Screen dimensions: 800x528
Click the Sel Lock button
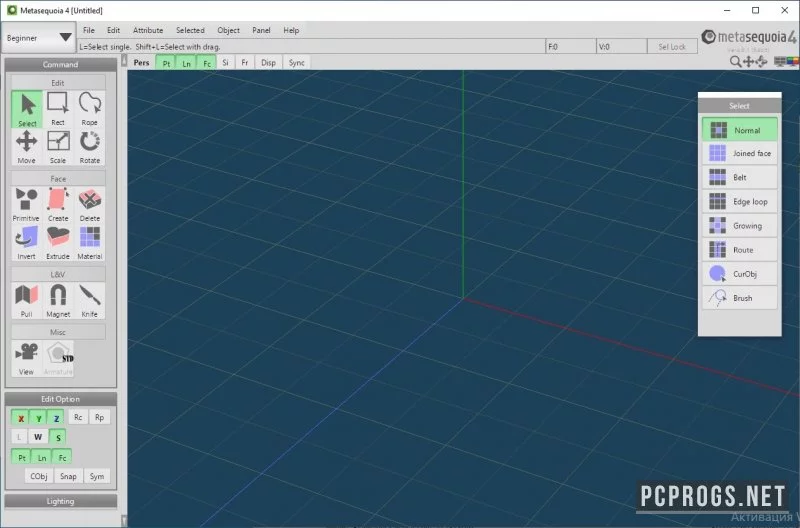pos(672,46)
